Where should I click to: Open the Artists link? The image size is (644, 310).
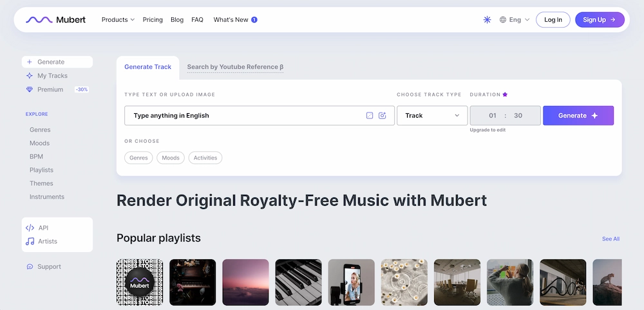pyautogui.click(x=48, y=242)
